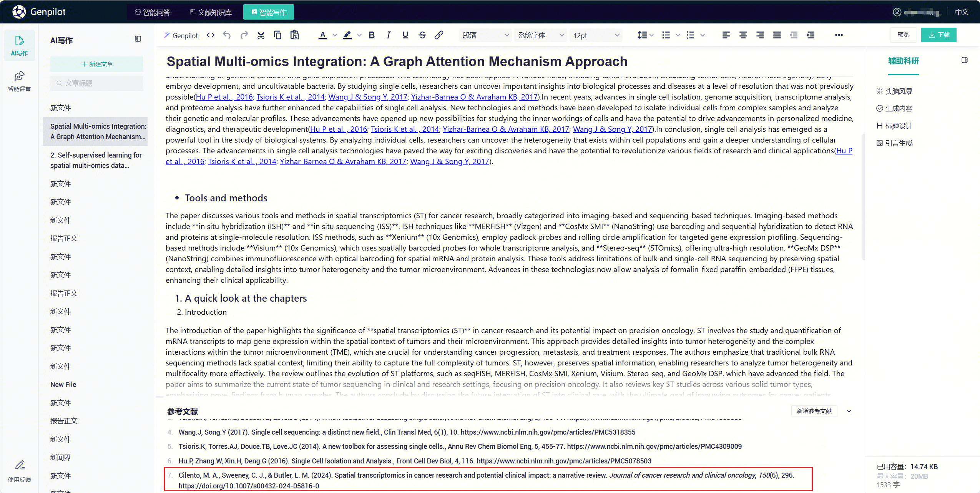Open more toolbar options ellipsis
The image size is (980, 493).
point(839,35)
